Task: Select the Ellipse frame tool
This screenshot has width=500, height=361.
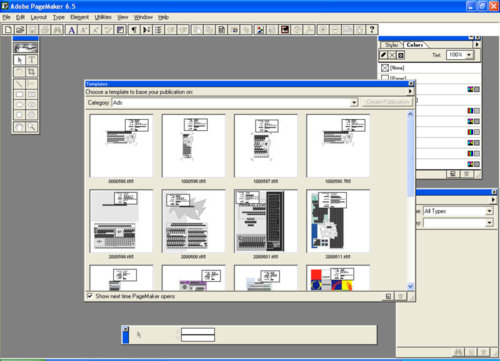Action: coord(31,105)
